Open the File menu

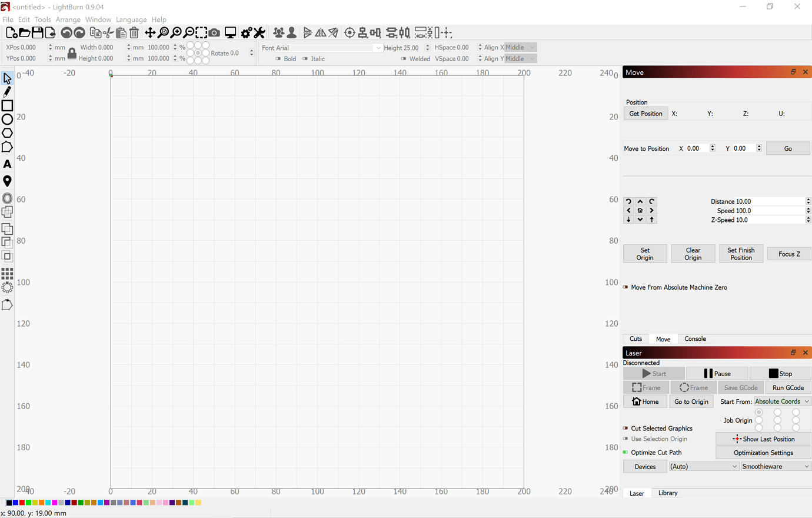pos(8,19)
